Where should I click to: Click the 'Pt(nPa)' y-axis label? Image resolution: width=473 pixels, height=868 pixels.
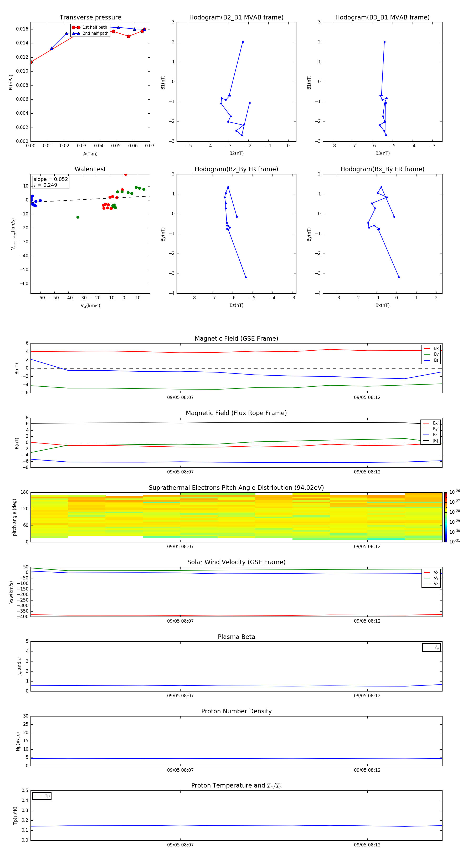tap(11, 82)
